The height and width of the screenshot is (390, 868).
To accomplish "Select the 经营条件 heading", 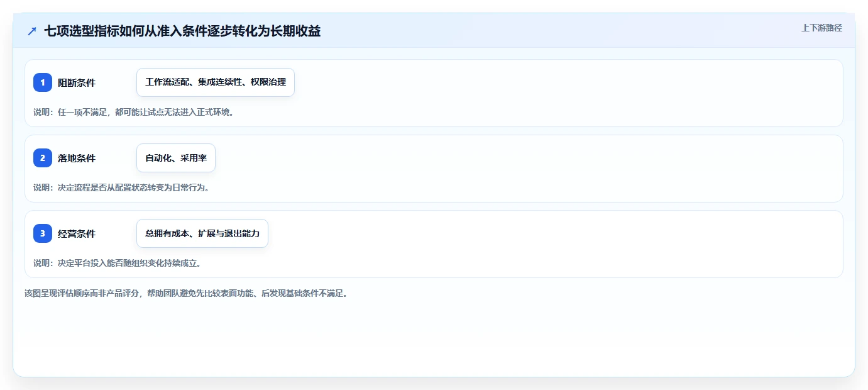I will pos(77,233).
